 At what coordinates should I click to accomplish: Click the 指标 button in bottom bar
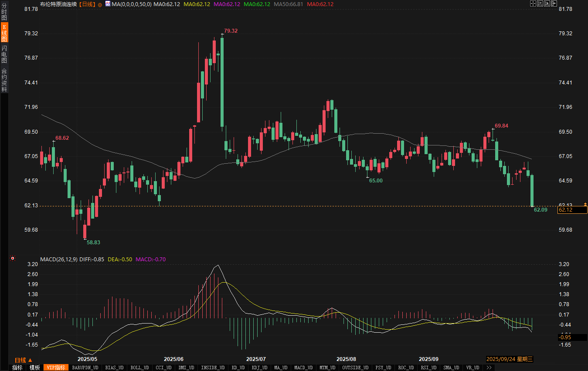(x=17, y=368)
